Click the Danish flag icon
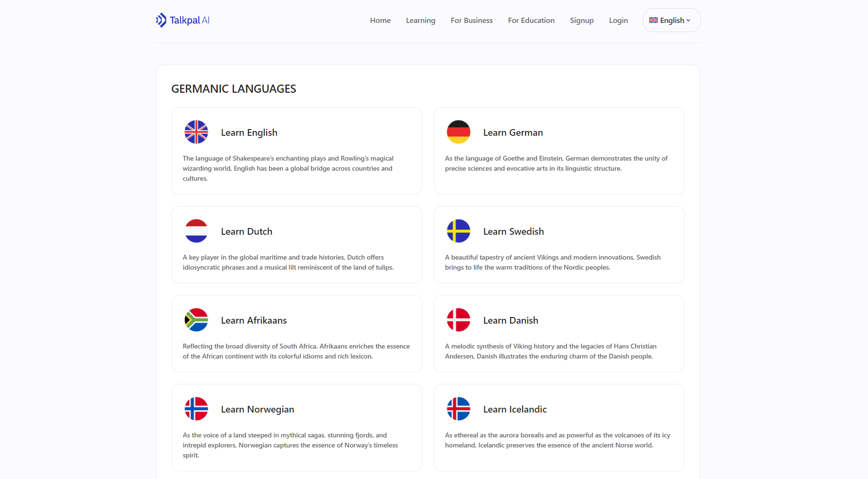This screenshot has height=479, width=868. coord(458,320)
